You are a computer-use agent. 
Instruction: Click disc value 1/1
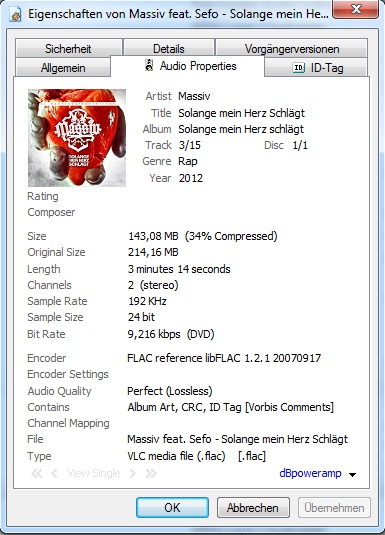(x=300, y=145)
